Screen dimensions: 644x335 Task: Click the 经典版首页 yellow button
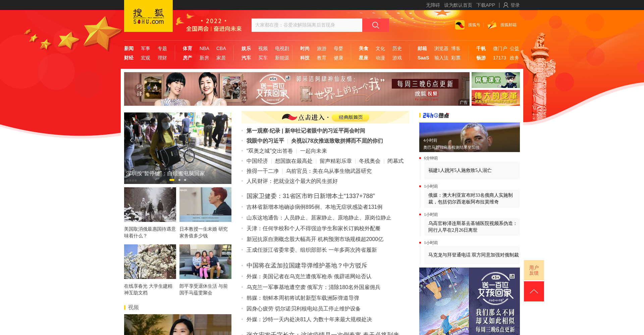coord(351,117)
